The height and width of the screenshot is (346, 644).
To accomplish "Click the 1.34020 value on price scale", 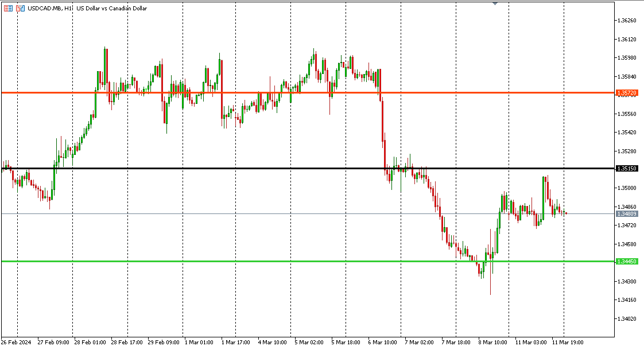I will 627,318.
